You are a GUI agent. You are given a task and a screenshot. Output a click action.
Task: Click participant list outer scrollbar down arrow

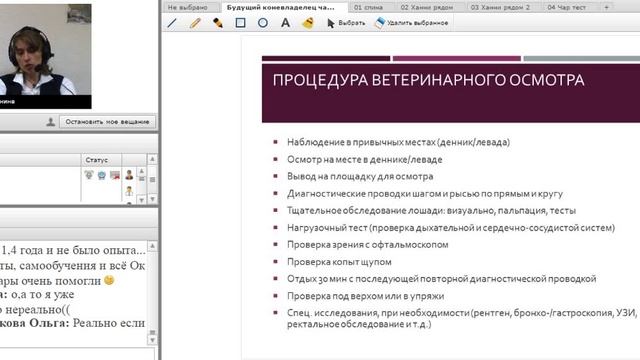(152, 199)
